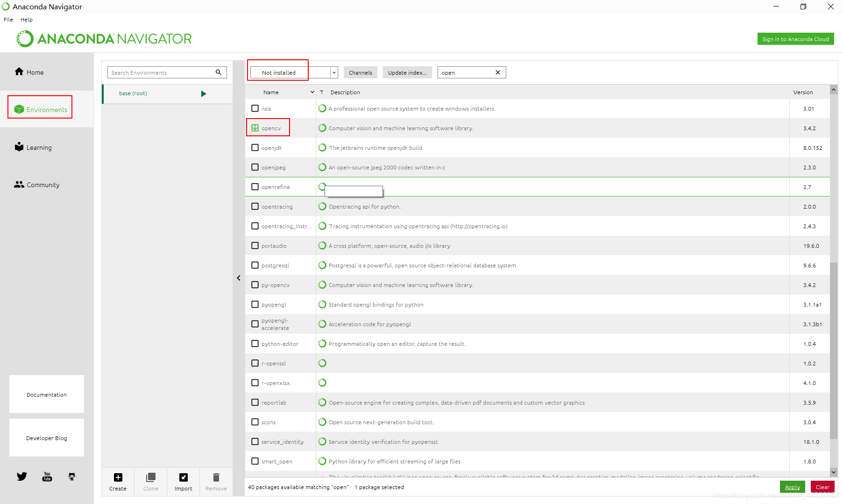Check the opentracing package checkbox
Viewport: 843px width, 504px height.
(255, 206)
